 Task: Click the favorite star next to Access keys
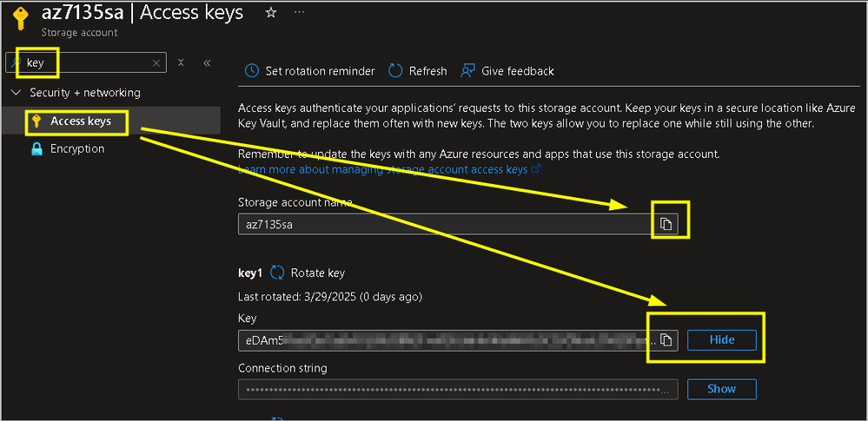pos(271,13)
